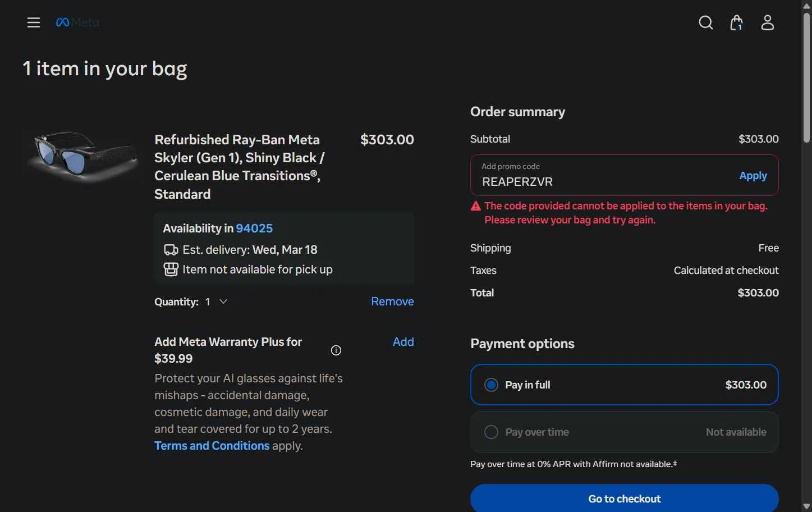Image resolution: width=812 pixels, height=512 pixels.
Task: Click the item price $303.00
Action: pyautogui.click(x=387, y=140)
